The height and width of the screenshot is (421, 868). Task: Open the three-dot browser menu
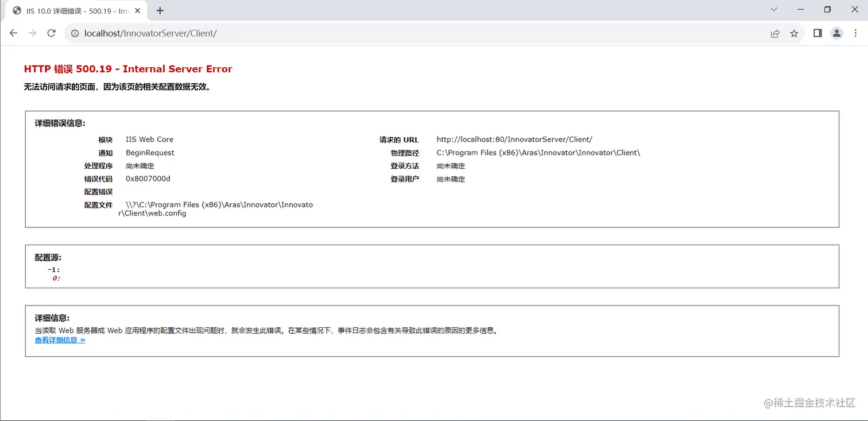(x=856, y=33)
